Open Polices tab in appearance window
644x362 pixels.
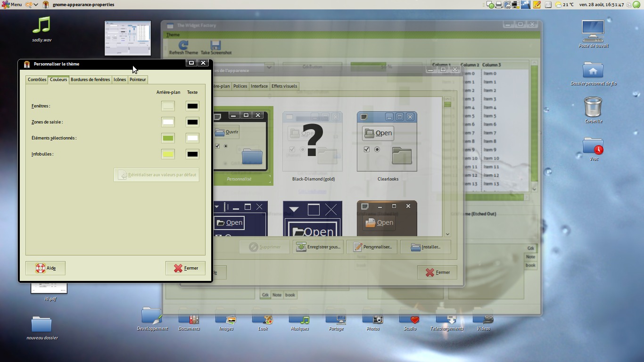(x=240, y=86)
